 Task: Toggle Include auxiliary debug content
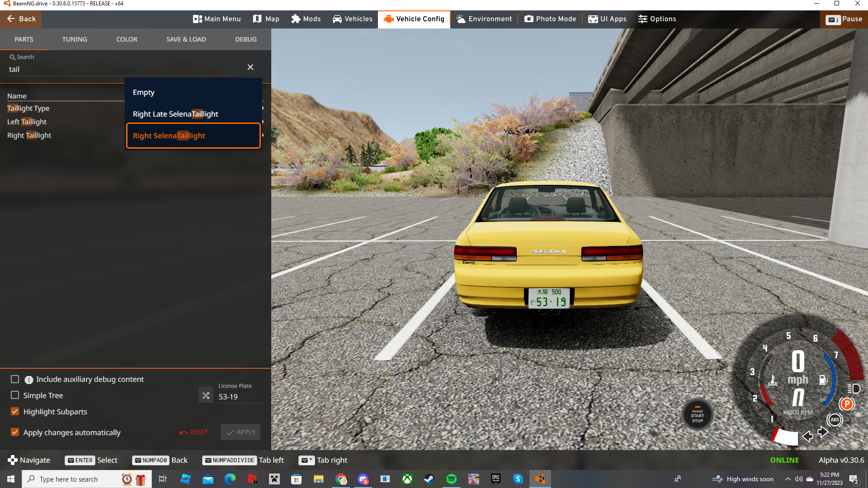15,379
